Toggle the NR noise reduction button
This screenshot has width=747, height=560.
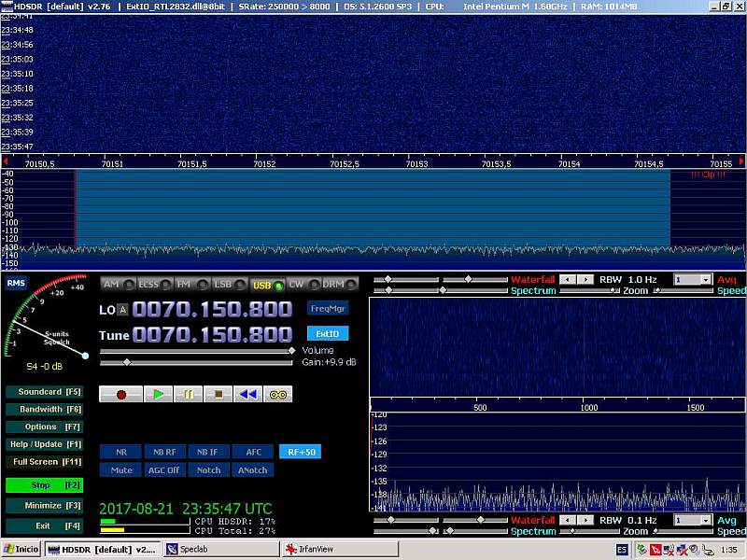click(121, 452)
